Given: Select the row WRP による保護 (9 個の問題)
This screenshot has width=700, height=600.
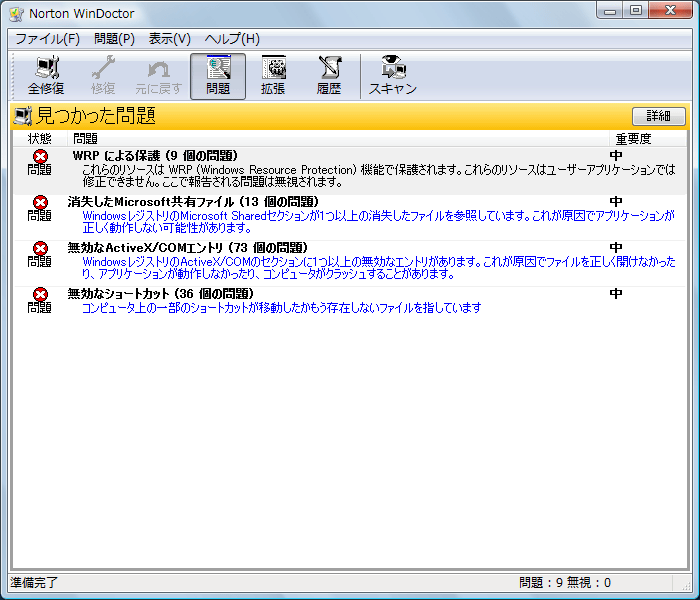Looking at the screenshot, I should coord(350,171).
